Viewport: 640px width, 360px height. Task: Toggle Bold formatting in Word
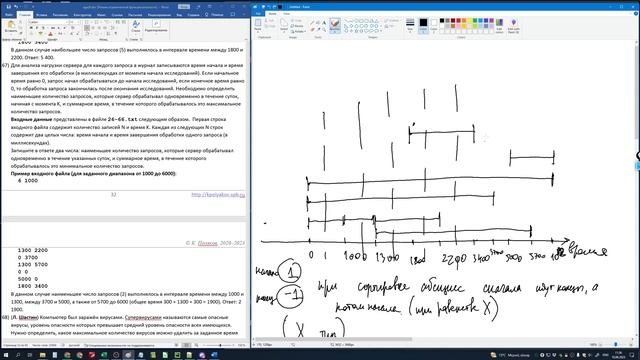(x=31, y=28)
